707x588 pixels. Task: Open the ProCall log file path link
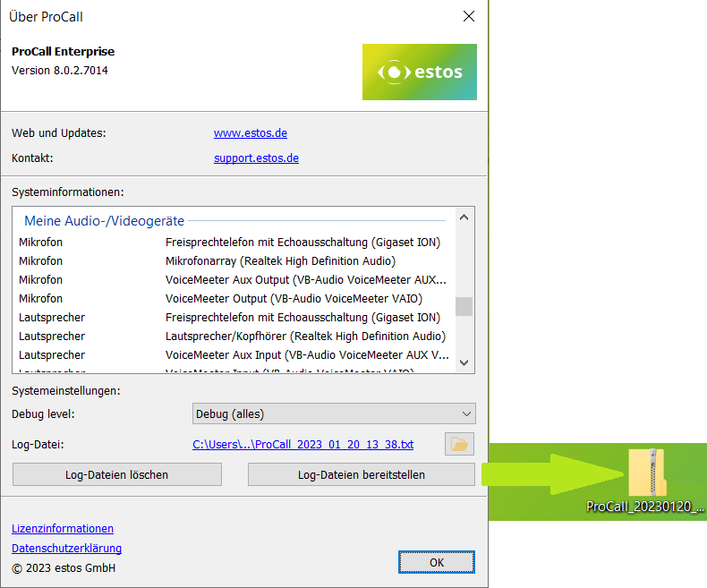pyautogui.click(x=302, y=445)
